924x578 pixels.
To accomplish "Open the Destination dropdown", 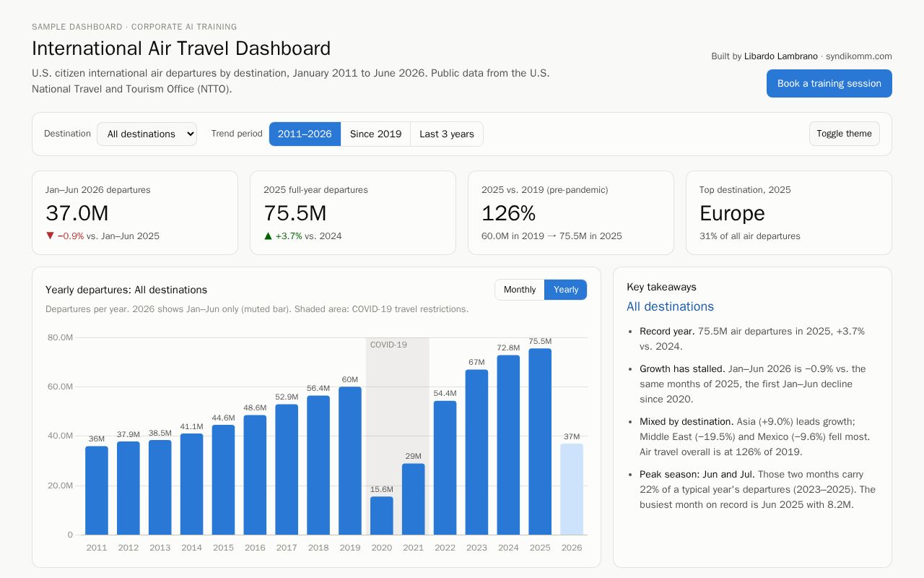I will coord(147,134).
